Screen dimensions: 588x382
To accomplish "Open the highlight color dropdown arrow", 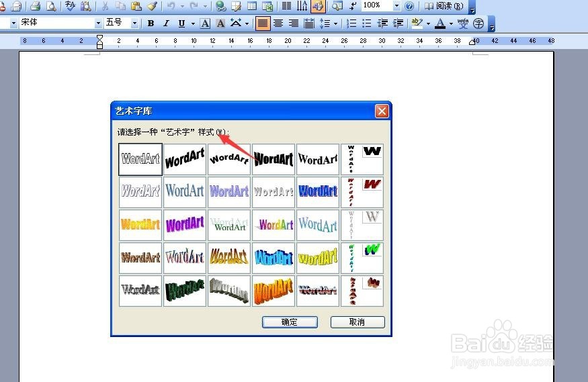I will point(428,23).
